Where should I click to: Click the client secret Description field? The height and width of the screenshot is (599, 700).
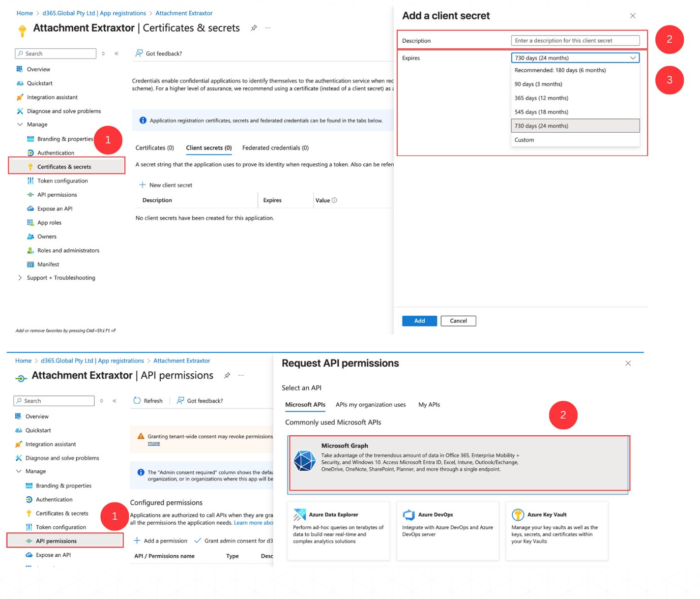click(575, 41)
